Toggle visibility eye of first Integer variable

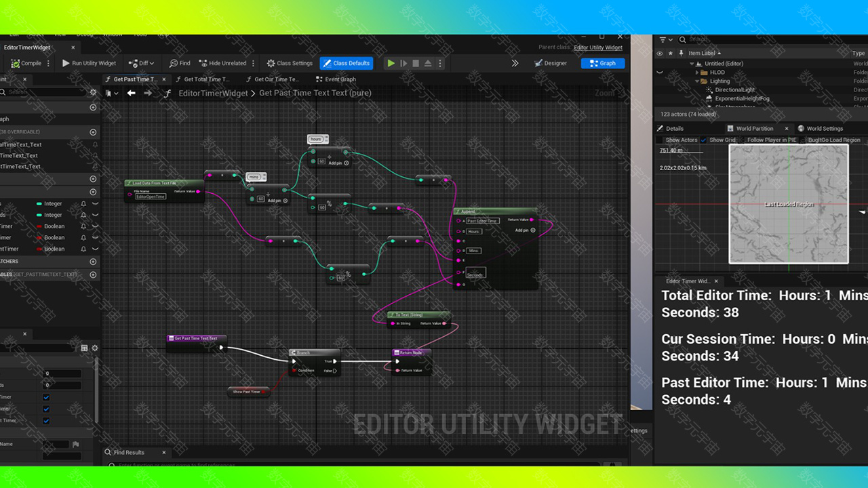95,203
